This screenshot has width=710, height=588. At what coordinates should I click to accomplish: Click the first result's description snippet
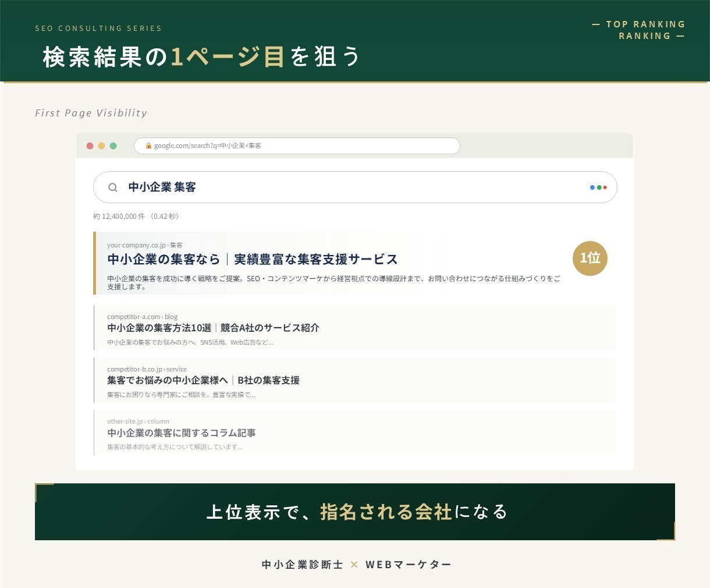tap(334, 282)
